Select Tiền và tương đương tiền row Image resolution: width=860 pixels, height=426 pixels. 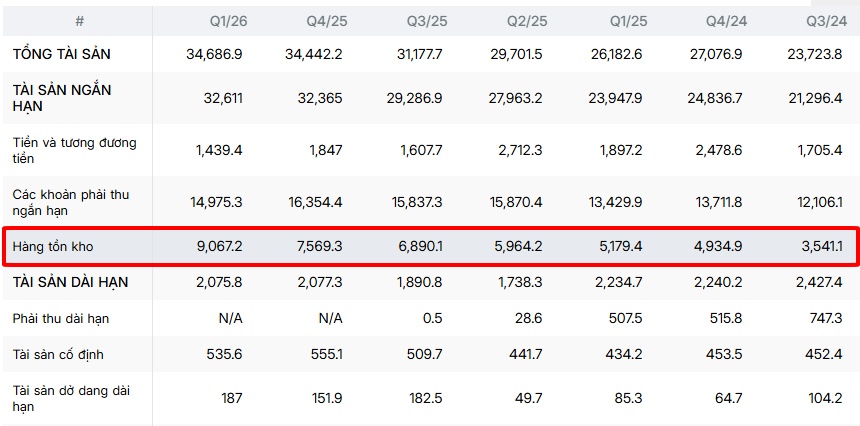pyautogui.click(x=430, y=150)
